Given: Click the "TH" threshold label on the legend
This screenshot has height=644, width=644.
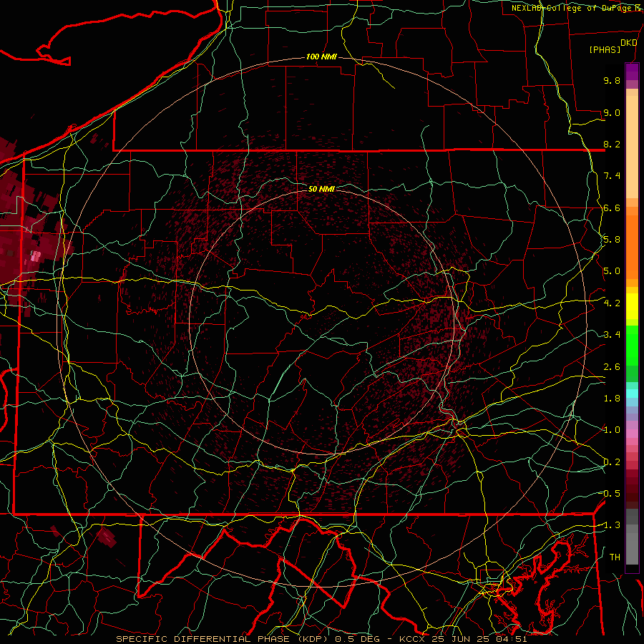Looking at the screenshot, I should click(x=615, y=557).
